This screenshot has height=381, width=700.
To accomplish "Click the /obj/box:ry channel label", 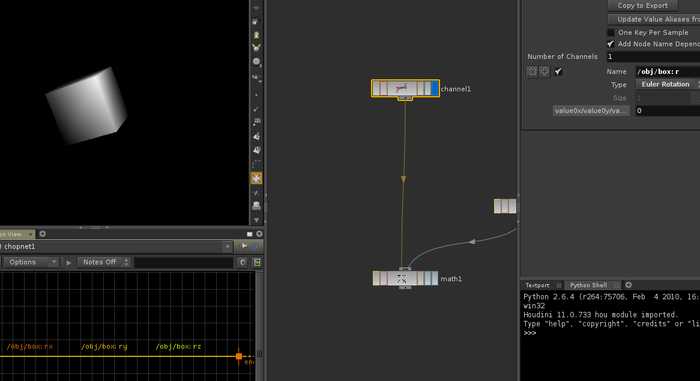I will click(x=104, y=347).
